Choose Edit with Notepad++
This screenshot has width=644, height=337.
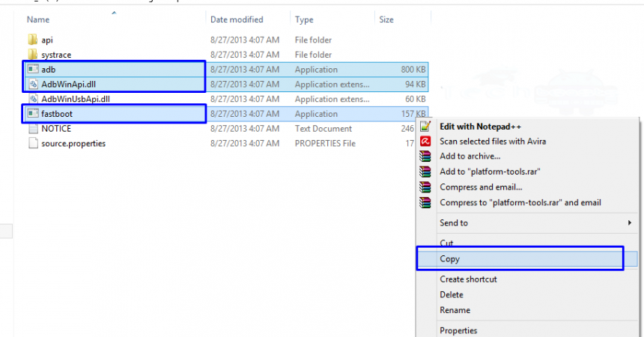480,127
